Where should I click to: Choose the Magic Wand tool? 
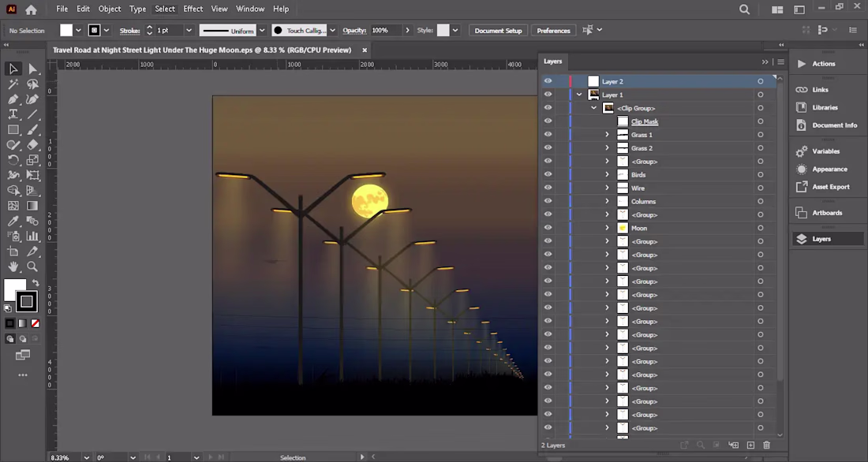pyautogui.click(x=13, y=84)
